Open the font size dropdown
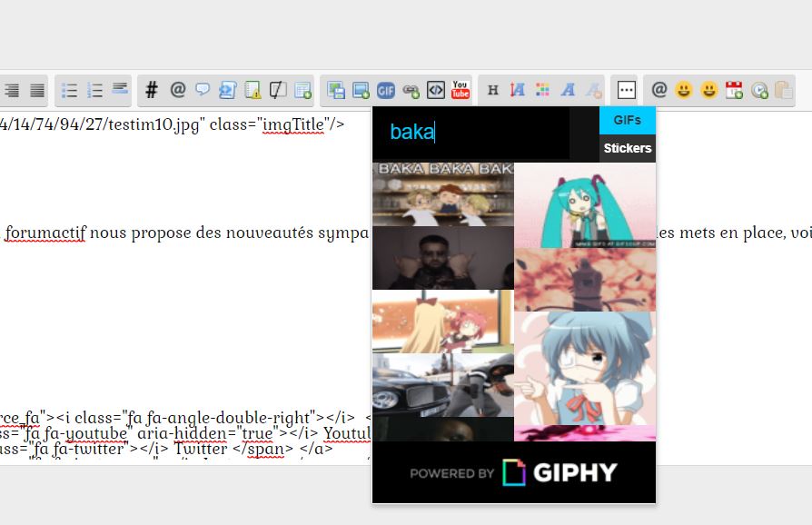The image size is (812, 525). [x=518, y=90]
